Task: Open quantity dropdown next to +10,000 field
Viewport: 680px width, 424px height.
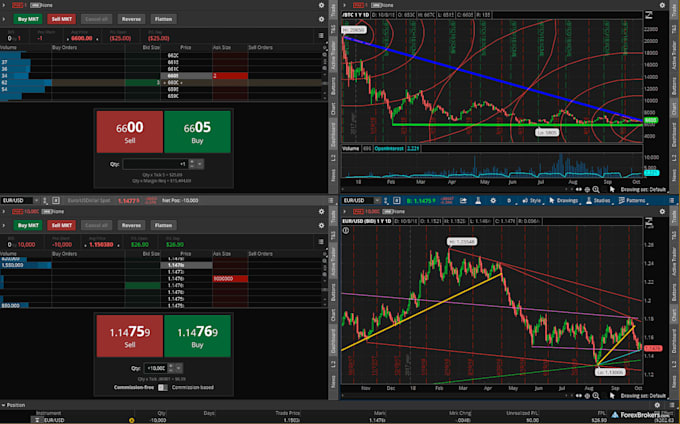Action: coord(178,368)
